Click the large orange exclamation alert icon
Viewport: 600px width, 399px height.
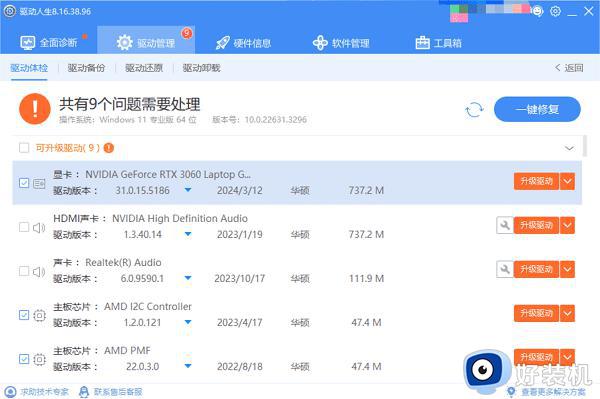click(35, 109)
